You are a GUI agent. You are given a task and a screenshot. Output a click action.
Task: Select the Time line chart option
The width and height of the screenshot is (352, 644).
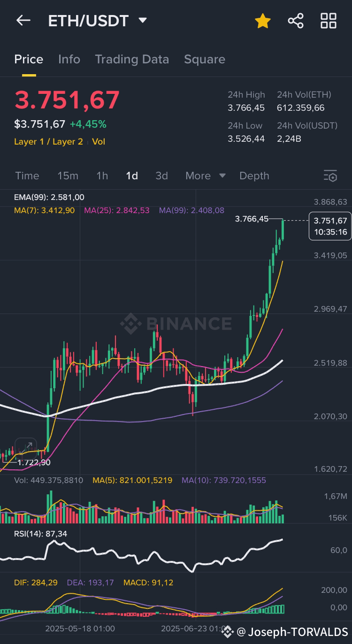(27, 176)
